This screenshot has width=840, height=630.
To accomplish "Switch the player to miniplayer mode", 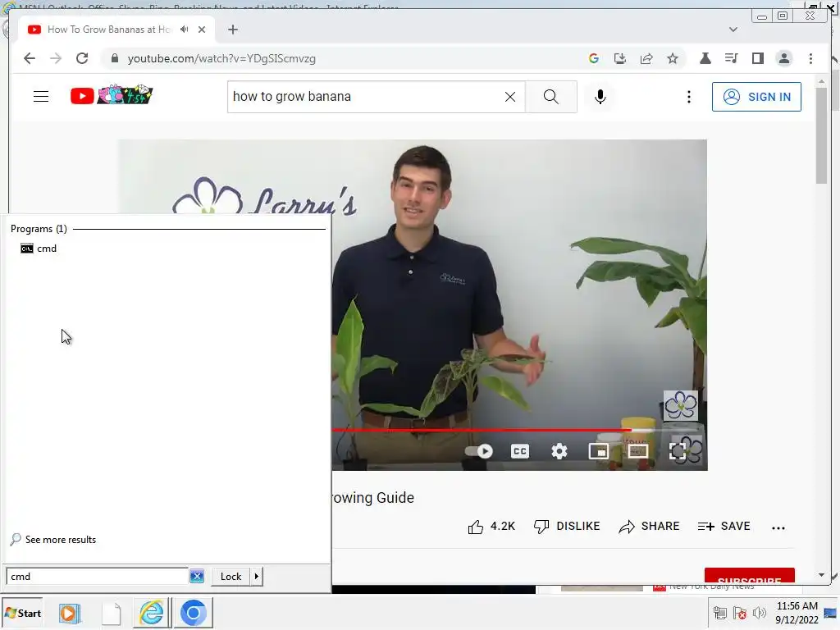I will click(598, 451).
